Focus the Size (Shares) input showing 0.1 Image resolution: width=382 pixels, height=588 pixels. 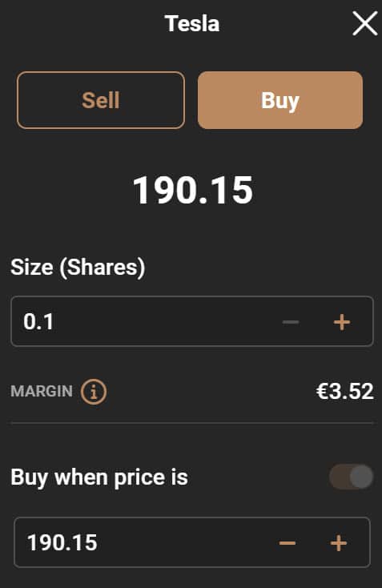192,321
